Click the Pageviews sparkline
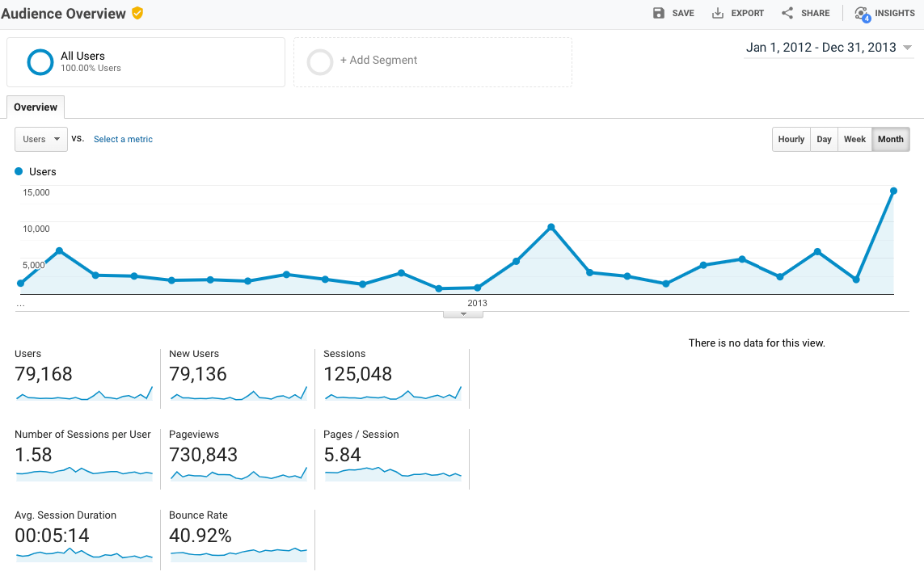 (238, 474)
